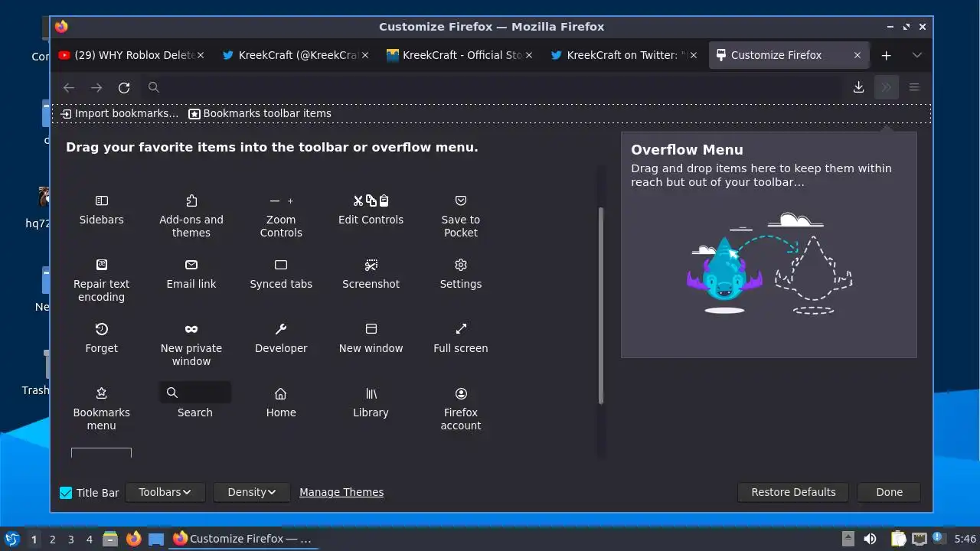Click Import bookmarks in bookmarks toolbar

pos(119,113)
